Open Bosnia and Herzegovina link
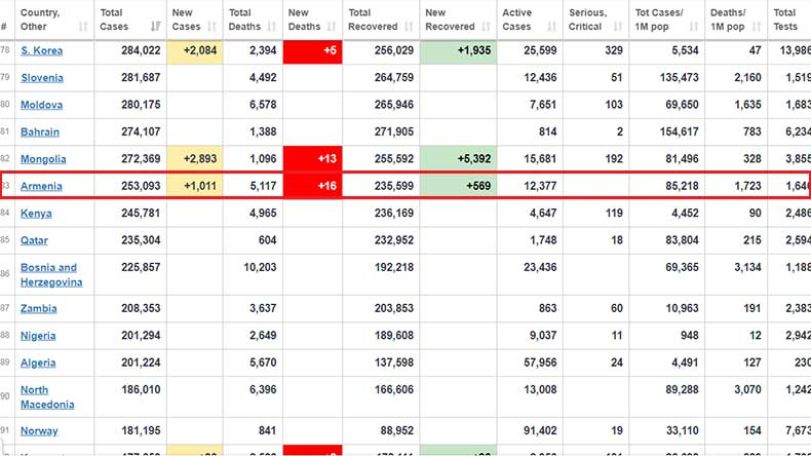 [51, 275]
